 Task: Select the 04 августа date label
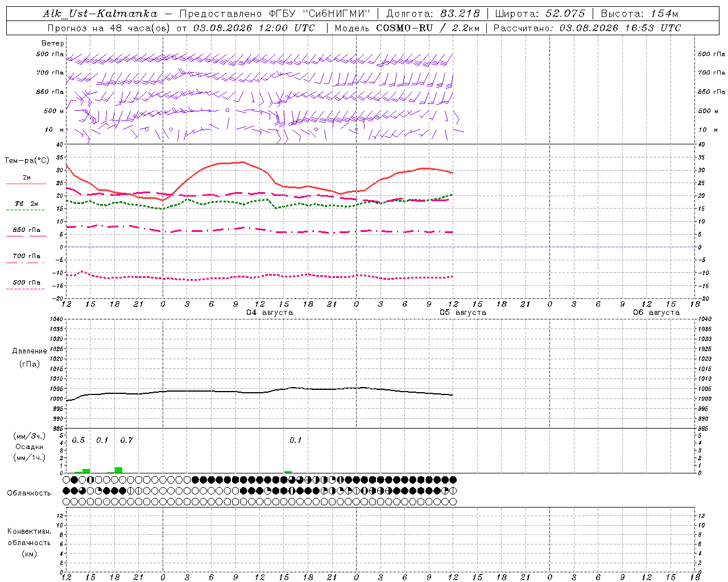coord(270,313)
